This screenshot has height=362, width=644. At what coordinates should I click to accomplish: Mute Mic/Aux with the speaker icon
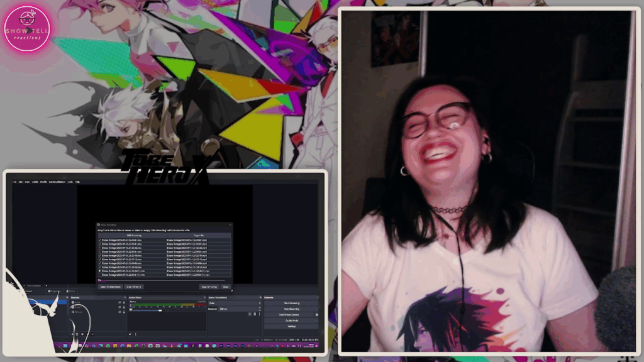131,310
